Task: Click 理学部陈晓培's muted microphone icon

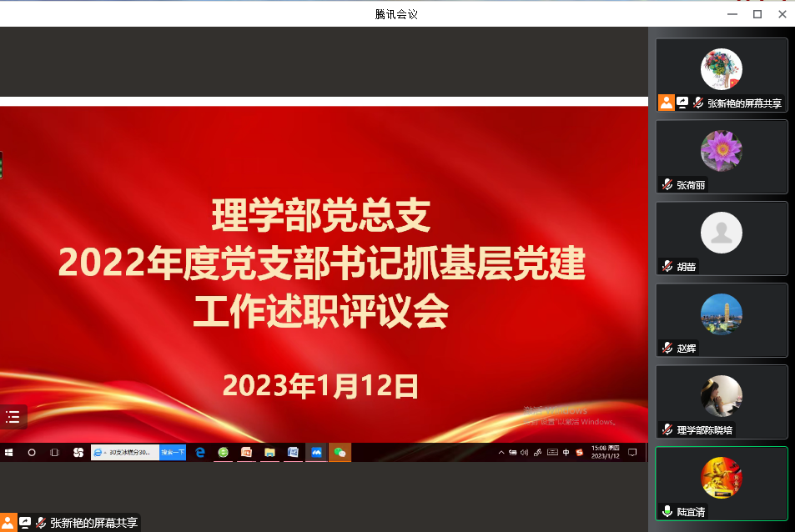Action: click(x=667, y=429)
